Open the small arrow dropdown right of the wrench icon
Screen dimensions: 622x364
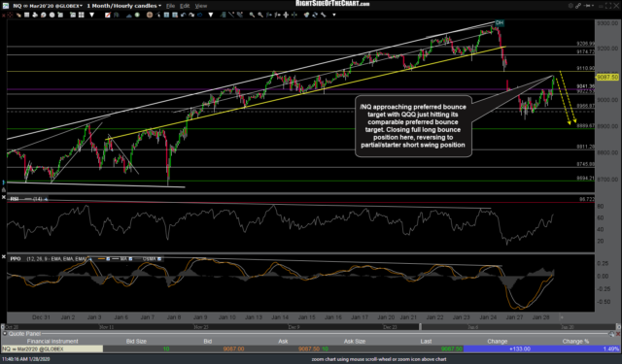(334, 15)
